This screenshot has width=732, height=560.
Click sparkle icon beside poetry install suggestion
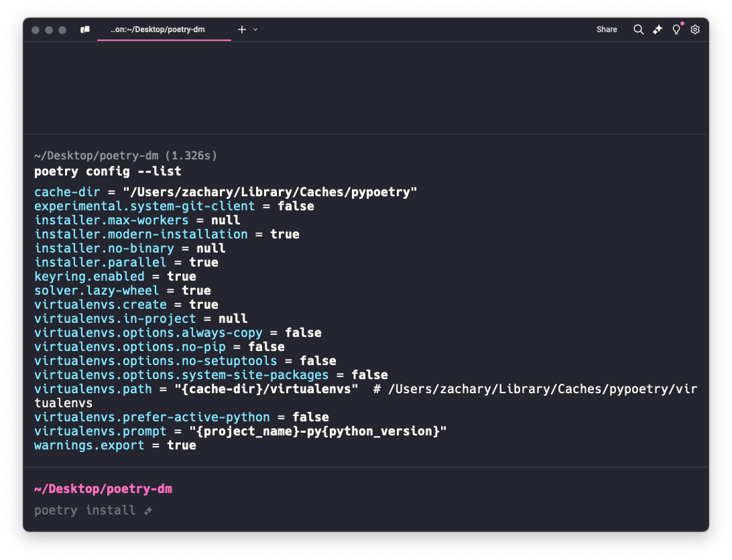pyautogui.click(x=148, y=510)
